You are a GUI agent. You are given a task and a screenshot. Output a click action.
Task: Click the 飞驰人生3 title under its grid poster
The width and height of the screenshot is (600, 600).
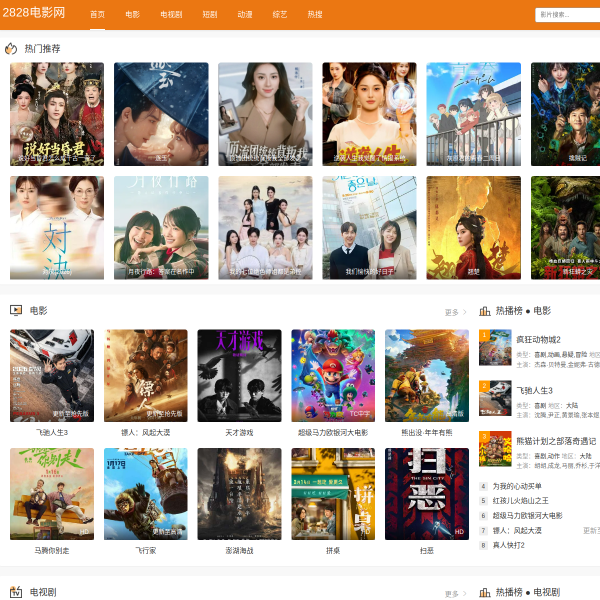pyautogui.click(x=52, y=432)
